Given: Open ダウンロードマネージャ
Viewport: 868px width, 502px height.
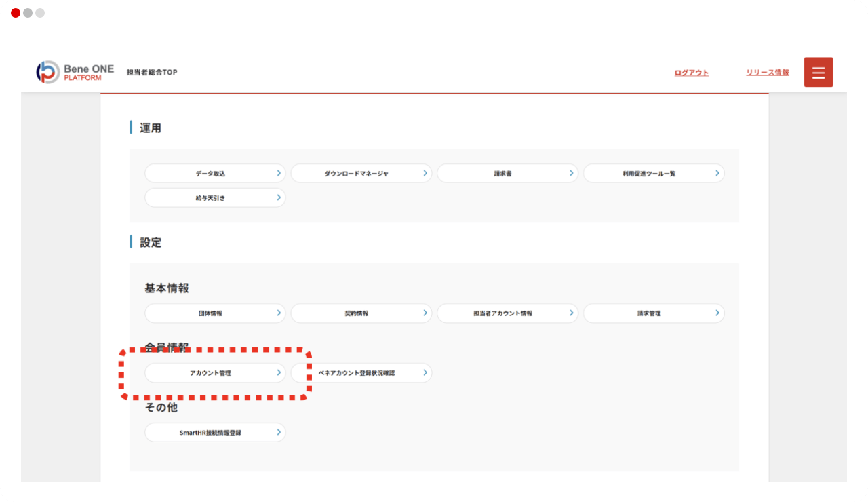Looking at the screenshot, I should pos(361,174).
